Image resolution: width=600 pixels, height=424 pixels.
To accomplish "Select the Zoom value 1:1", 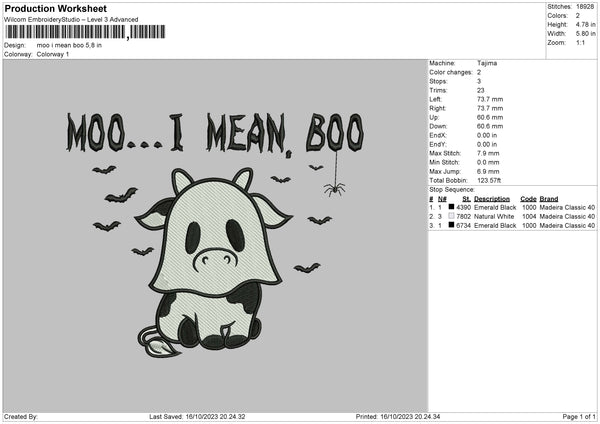I will click(580, 43).
